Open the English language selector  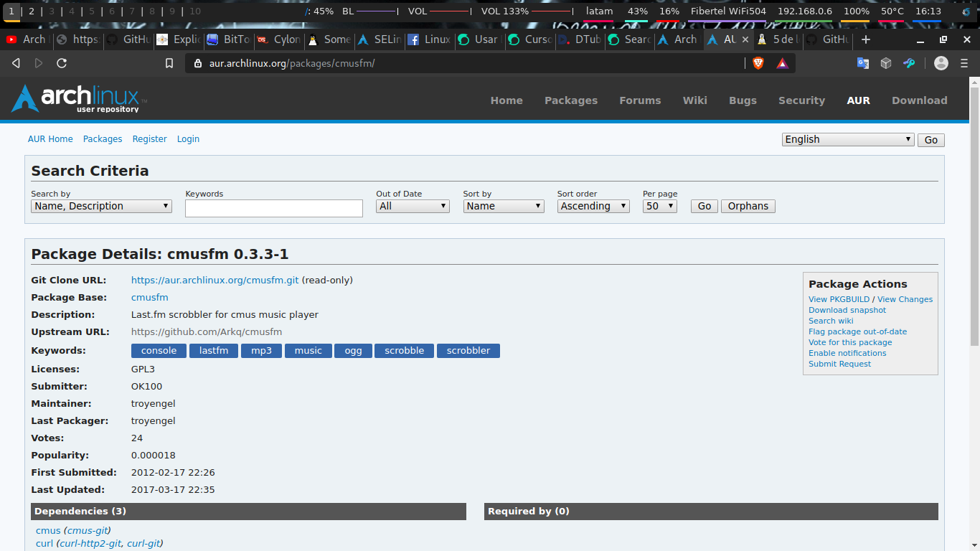click(847, 139)
